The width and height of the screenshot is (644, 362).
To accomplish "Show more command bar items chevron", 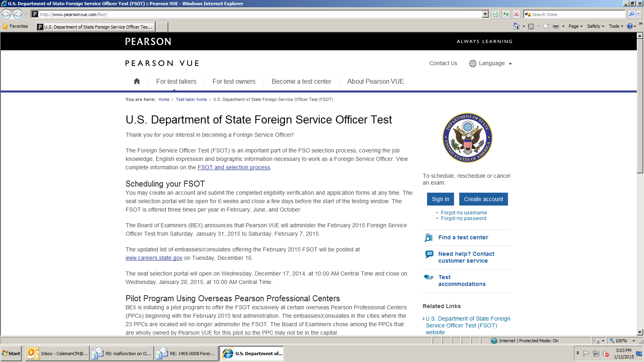I will click(x=640, y=24).
